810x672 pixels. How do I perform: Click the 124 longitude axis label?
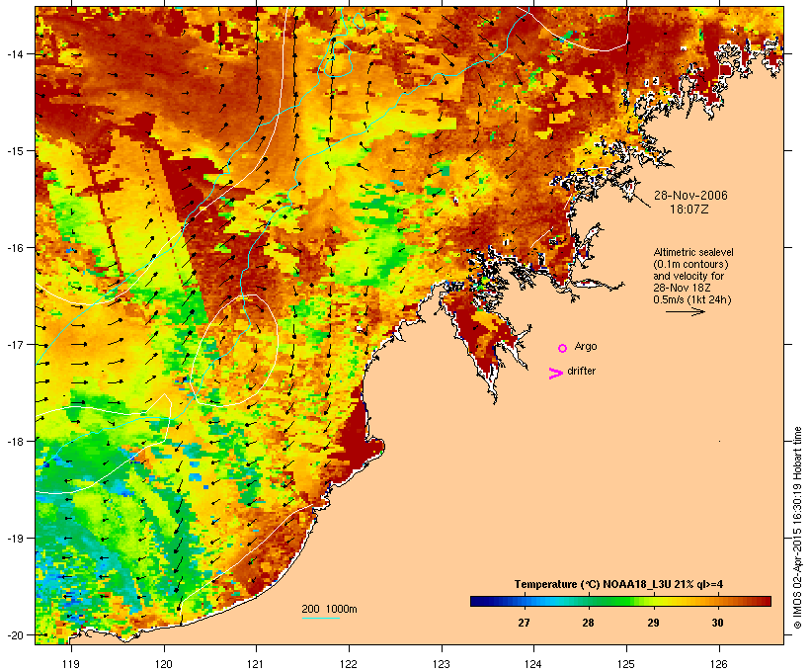533,664
